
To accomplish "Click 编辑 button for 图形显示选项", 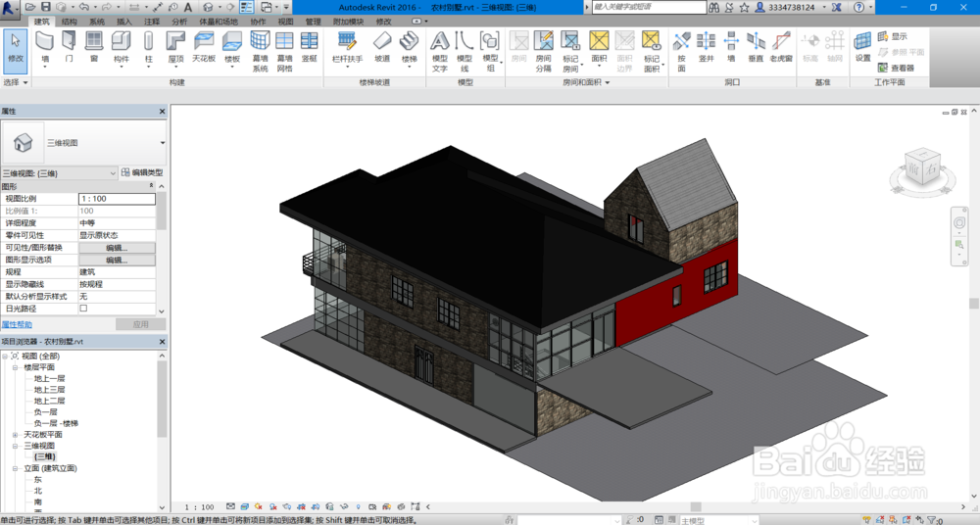I will pos(117,260).
